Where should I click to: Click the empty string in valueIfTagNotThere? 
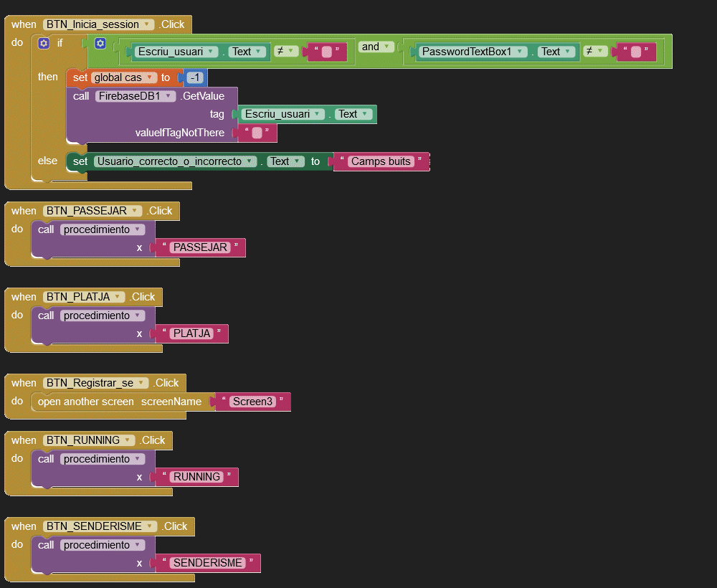click(257, 133)
